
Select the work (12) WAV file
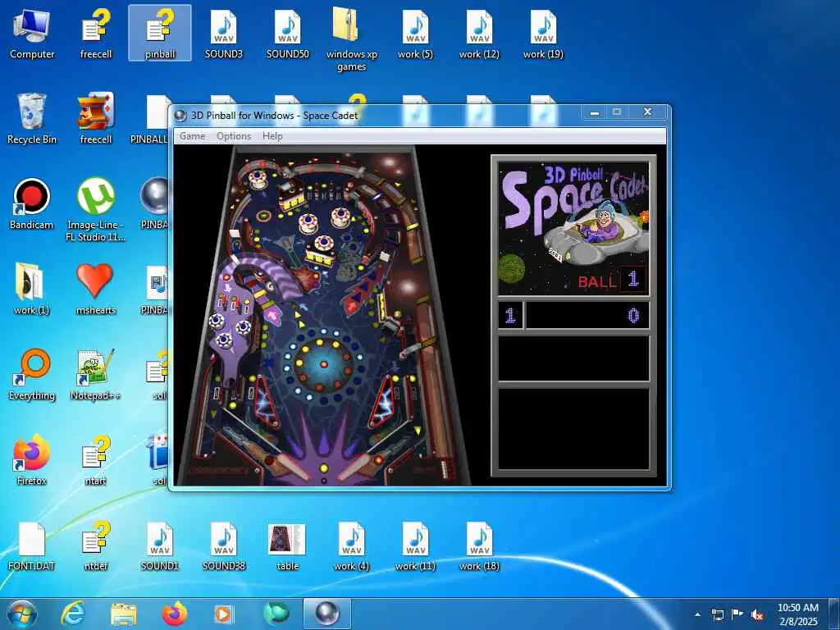tap(479, 33)
